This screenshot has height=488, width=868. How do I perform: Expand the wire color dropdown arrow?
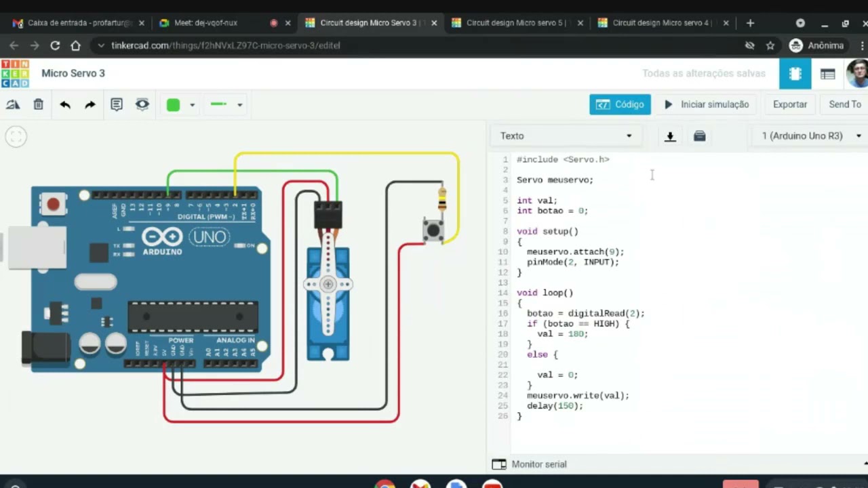[192, 105]
